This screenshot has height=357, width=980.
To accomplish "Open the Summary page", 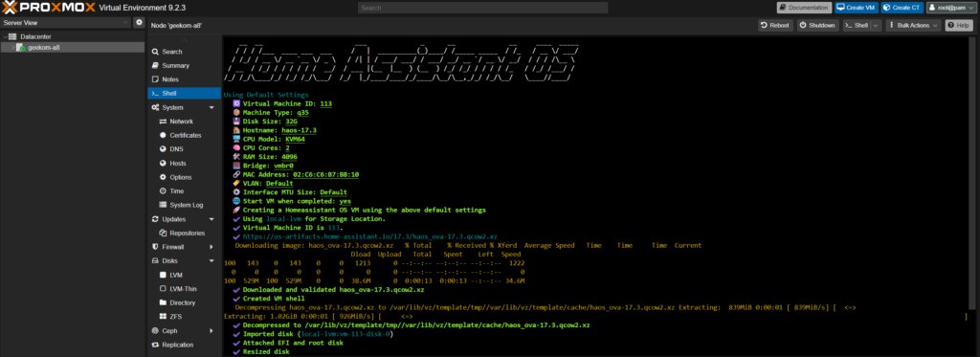I will (176, 66).
